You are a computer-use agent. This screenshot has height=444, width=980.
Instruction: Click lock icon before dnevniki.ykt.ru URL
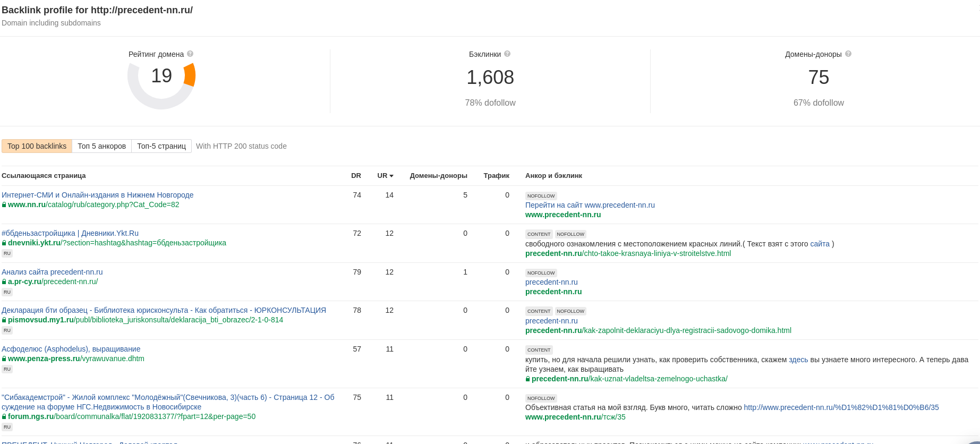(x=4, y=243)
